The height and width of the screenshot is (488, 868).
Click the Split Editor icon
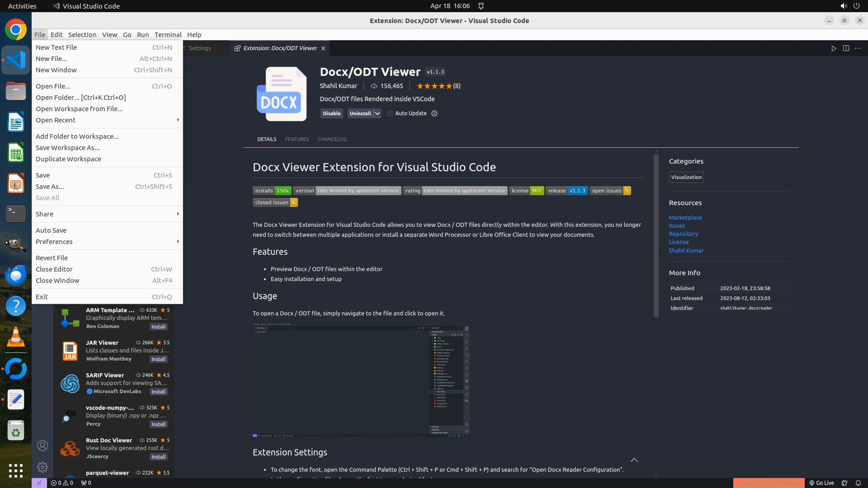(x=846, y=48)
